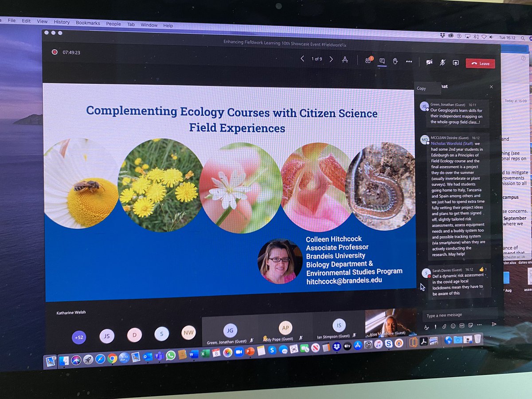
Task: Select the NW participant avatar
Action: (188, 332)
